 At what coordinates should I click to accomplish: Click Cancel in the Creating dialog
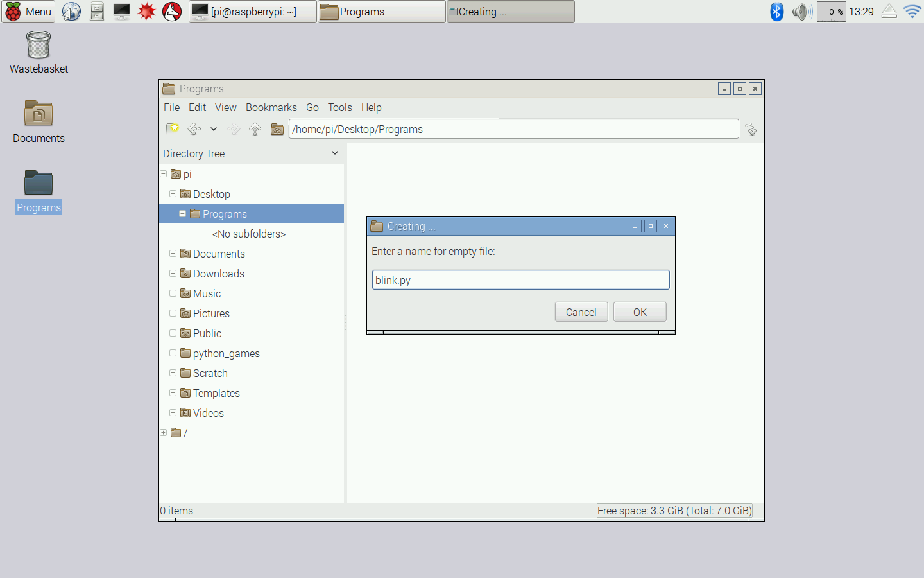[581, 312]
